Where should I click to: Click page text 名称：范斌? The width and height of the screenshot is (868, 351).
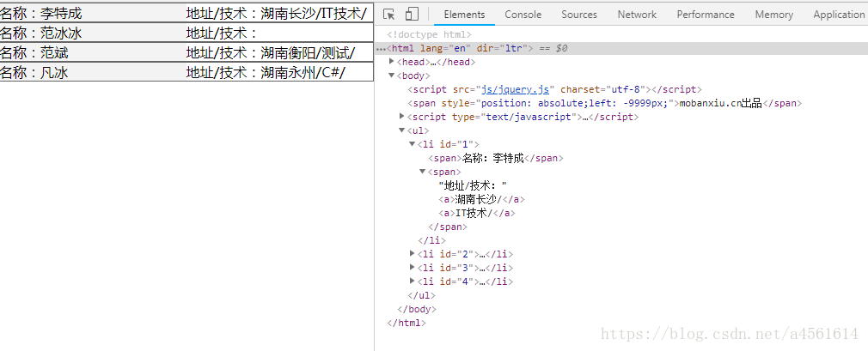coord(34,53)
